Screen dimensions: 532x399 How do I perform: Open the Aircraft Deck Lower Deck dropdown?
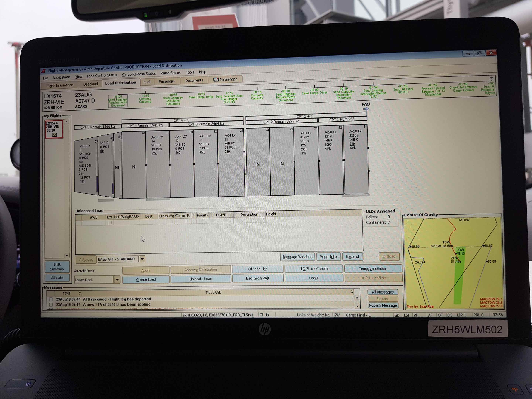(x=117, y=280)
